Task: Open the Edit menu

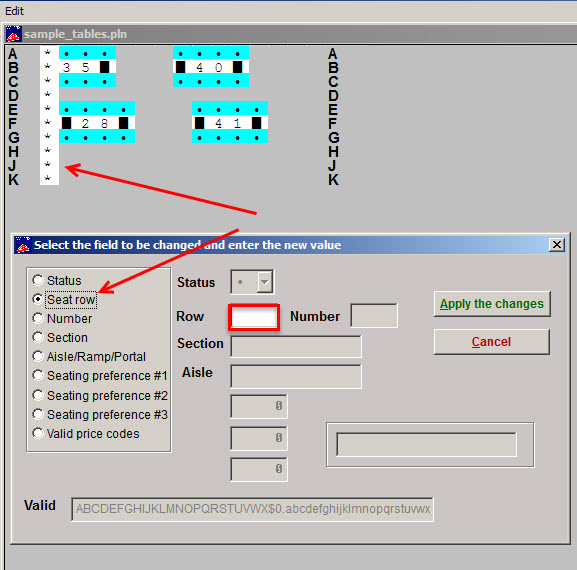Action: point(14,11)
